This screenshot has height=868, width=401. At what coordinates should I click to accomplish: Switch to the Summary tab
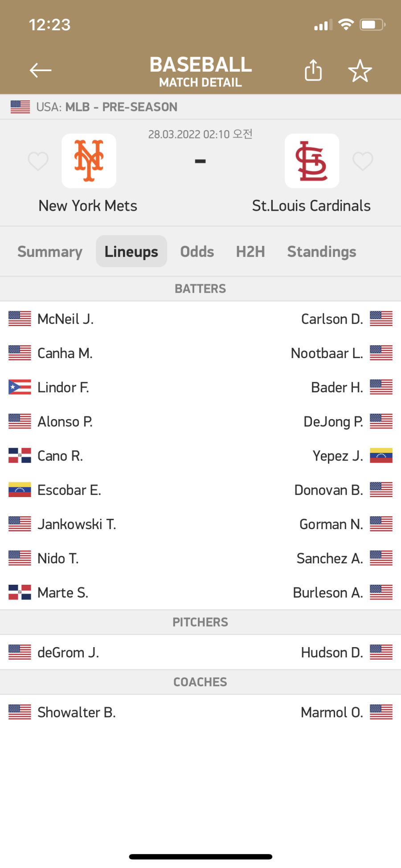click(x=50, y=252)
